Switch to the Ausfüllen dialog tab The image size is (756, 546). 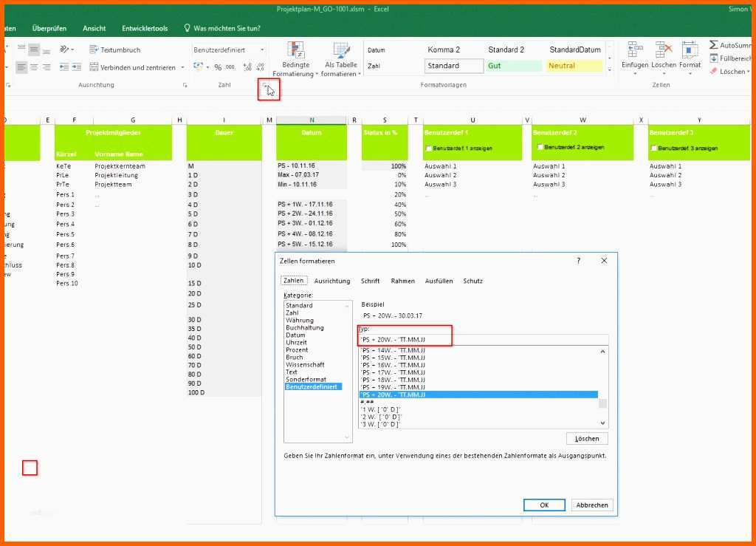[439, 281]
